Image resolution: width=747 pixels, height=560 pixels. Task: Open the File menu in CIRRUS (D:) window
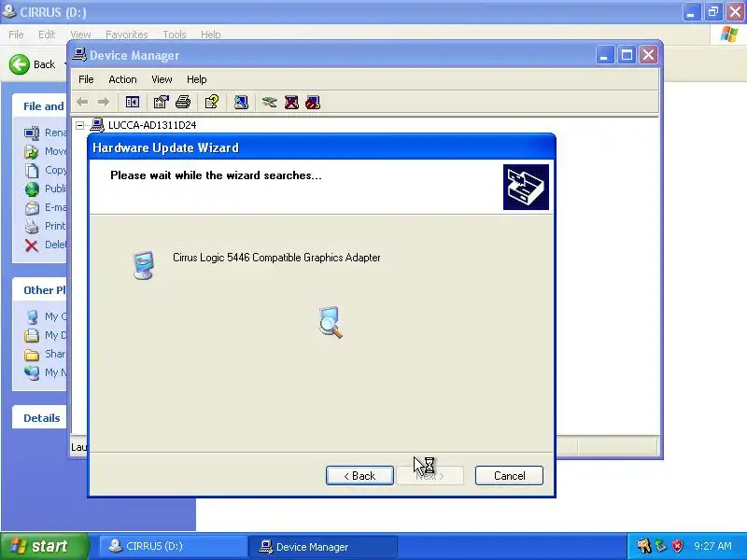point(16,35)
